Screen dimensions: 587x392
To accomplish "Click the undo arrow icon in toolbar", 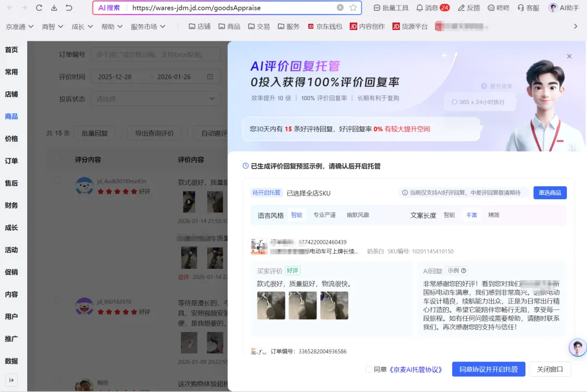I will click(69, 8).
